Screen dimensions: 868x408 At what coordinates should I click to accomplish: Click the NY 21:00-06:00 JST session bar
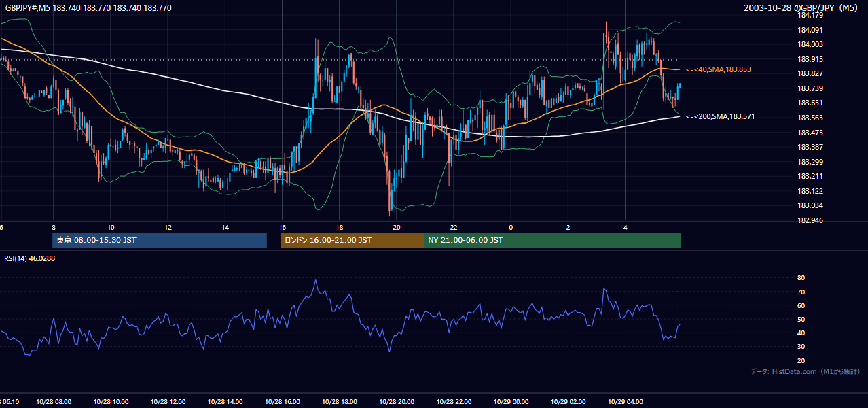coord(552,240)
